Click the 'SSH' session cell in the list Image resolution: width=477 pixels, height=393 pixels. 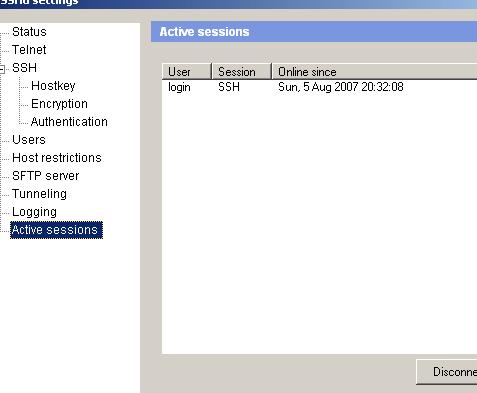229,87
